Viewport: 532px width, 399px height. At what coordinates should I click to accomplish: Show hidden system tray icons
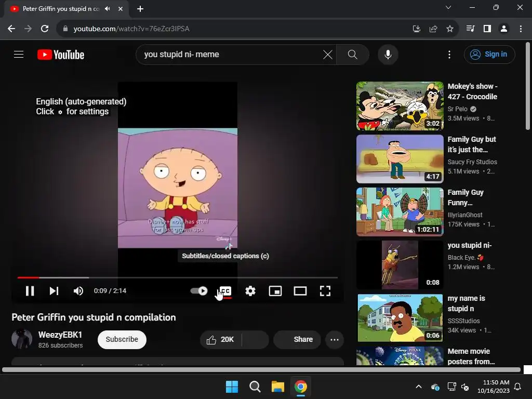coord(419,387)
